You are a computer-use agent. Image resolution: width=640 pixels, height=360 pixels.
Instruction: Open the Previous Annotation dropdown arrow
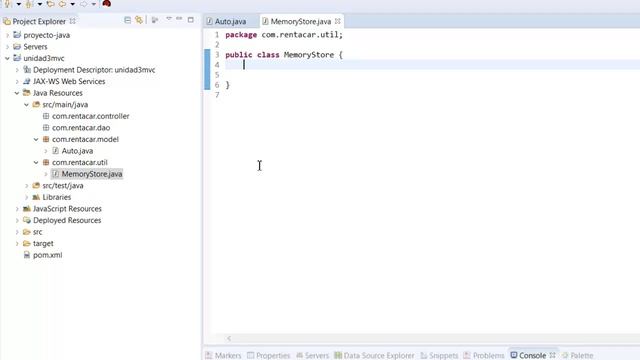pyautogui.click(x=40, y=4)
